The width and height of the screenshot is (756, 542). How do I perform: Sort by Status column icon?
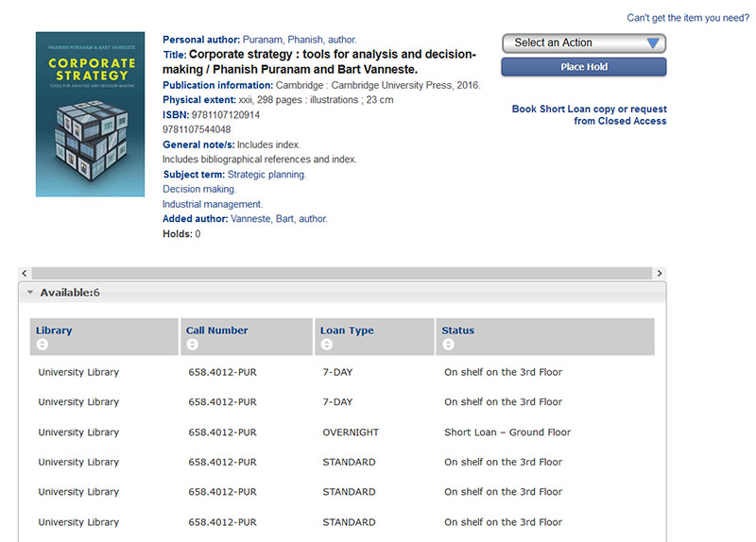pyautogui.click(x=448, y=344)
